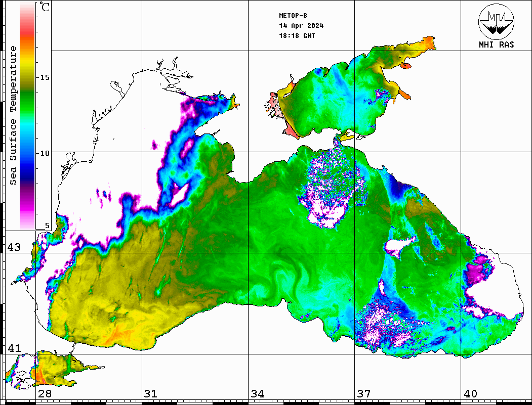Click longitude label "40"
Screen dimensions: 532x405
click(x=470, y=394)
